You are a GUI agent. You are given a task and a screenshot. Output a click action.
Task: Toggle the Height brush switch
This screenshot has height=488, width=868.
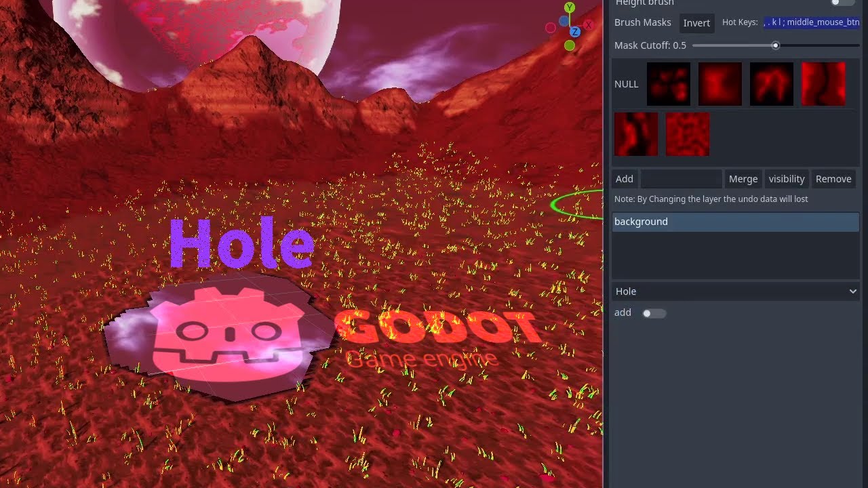point(843,3)
